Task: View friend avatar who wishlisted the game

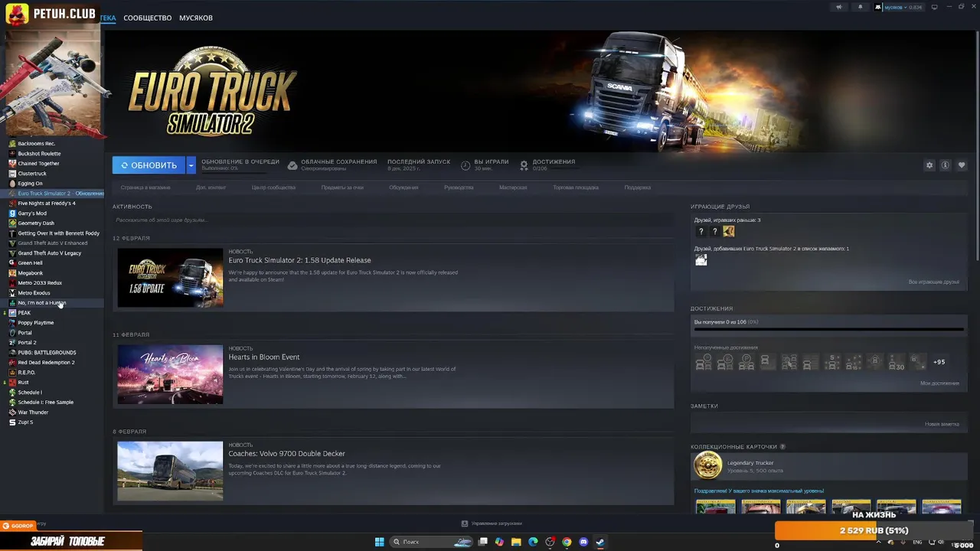Action: (x=701, y=259)
